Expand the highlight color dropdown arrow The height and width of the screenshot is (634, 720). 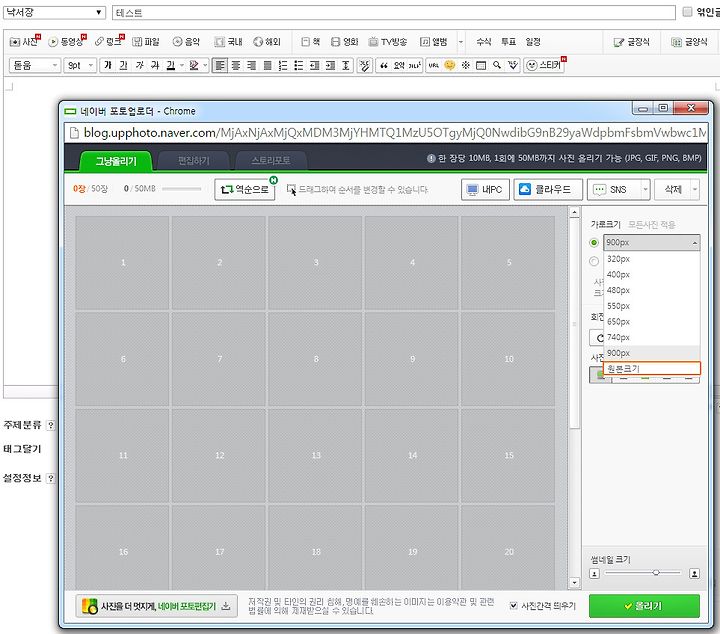click(205, 65)
